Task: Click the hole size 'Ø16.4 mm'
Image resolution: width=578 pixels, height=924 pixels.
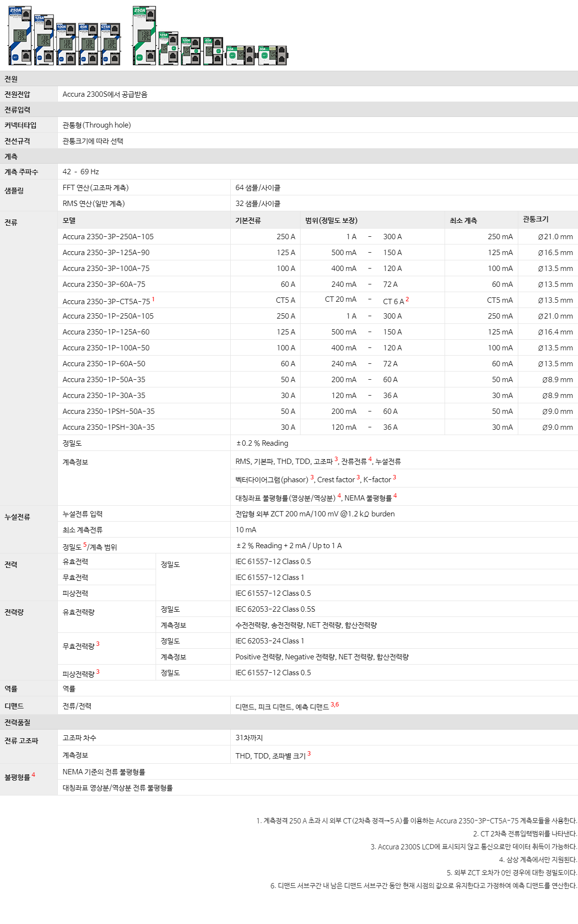Action: [x=555, y=332]
